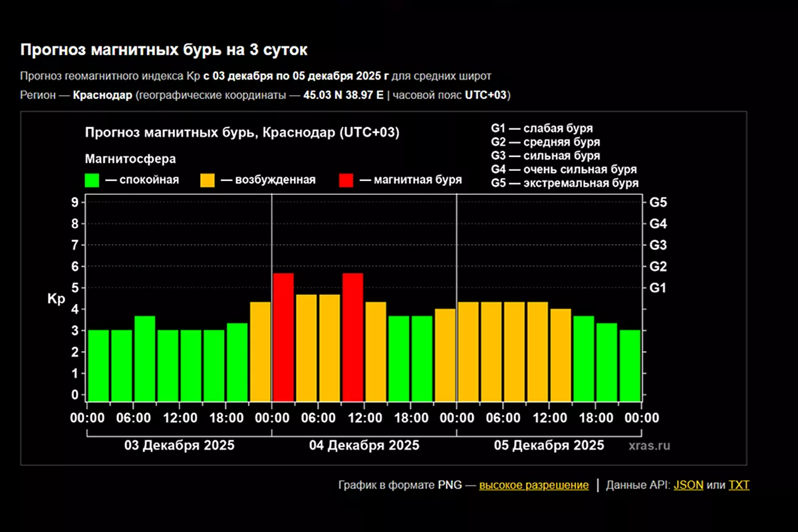Click the G1 label on right axis
The height and width of the screenshot is (532, 798).
pos(658,288)
